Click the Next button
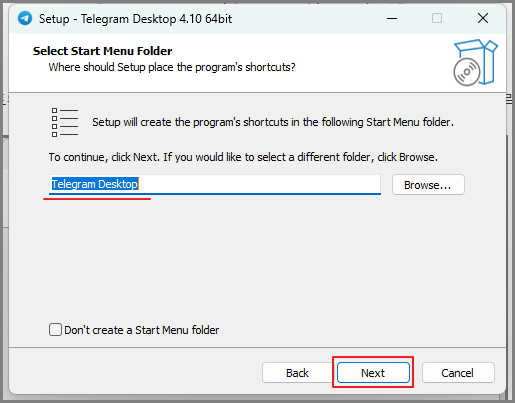The height and width of the screenshot is (403, 515). tap(373, 372)
